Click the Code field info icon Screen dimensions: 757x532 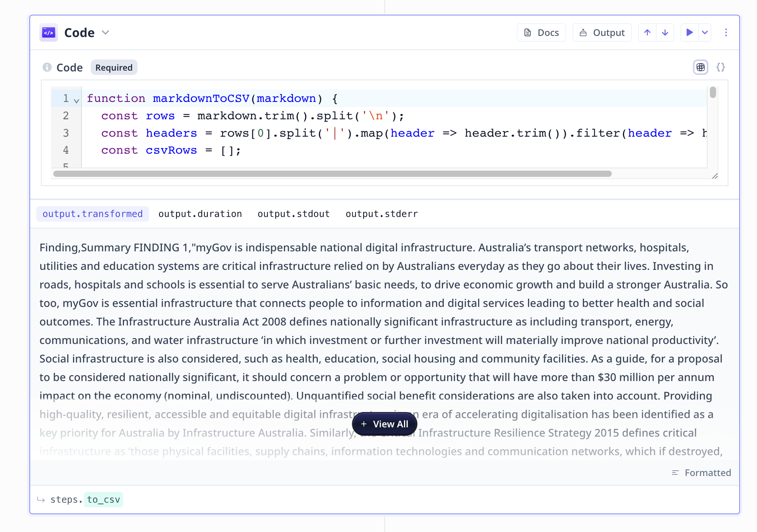pos(47,67)
